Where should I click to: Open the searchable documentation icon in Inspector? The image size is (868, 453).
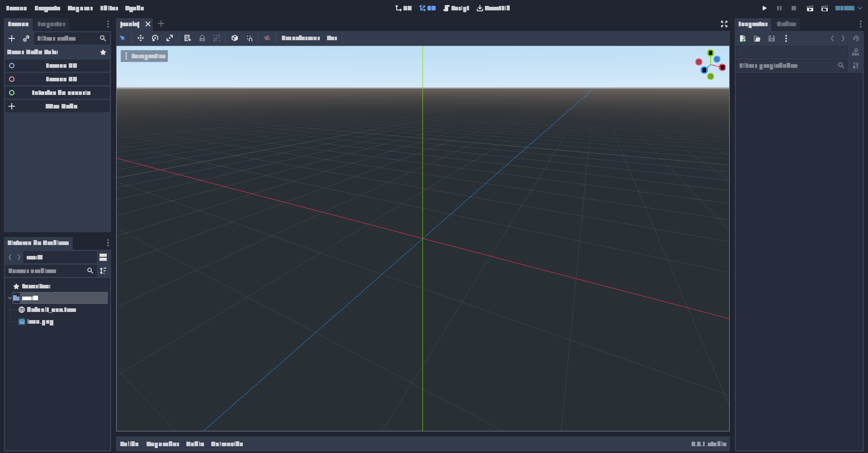[x=855, y=52]
